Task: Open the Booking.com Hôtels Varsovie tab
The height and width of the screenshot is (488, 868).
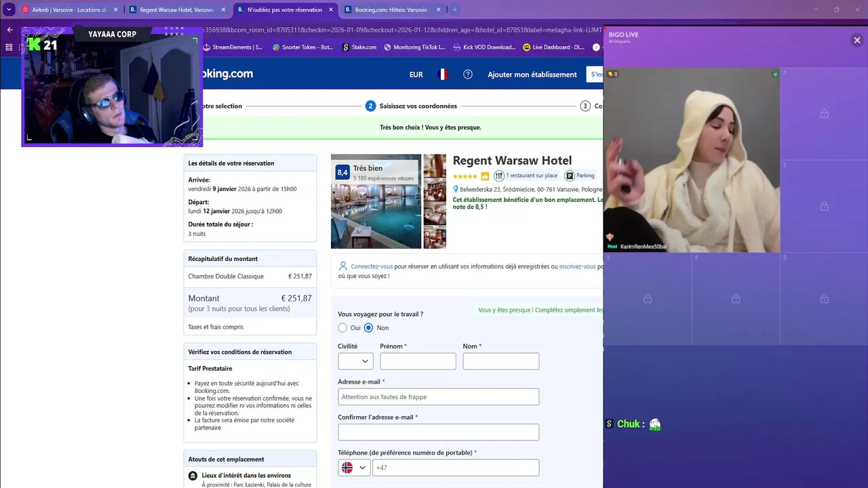Action: click(x=392, y=9)
